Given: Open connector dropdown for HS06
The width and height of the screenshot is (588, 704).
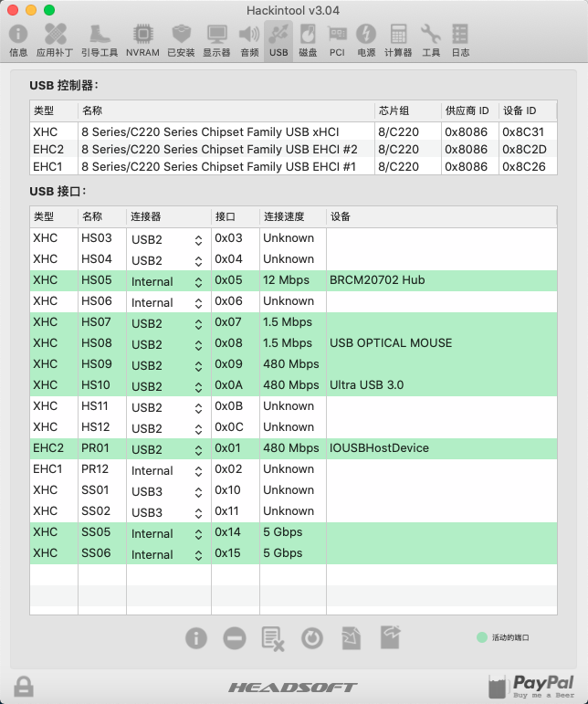Looking at the screenshot, I should pyautogui.click(x=168, y=303).
